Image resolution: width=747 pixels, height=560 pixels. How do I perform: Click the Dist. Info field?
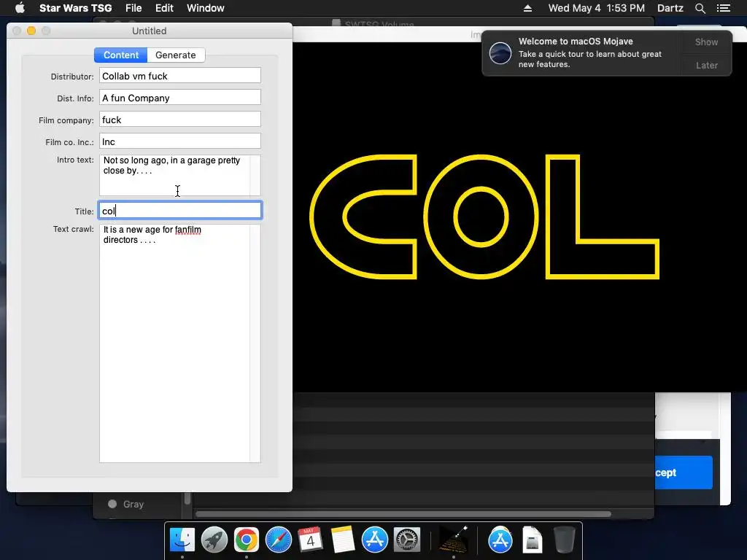180,98
